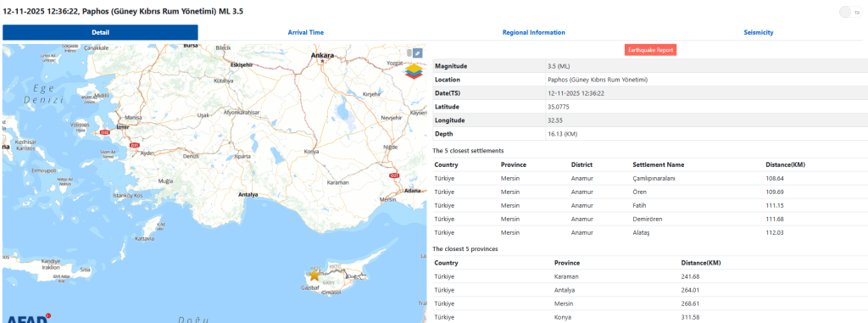Click the distance value 109.69
This screenshot has height=323, width=868.
coord(775,192)
